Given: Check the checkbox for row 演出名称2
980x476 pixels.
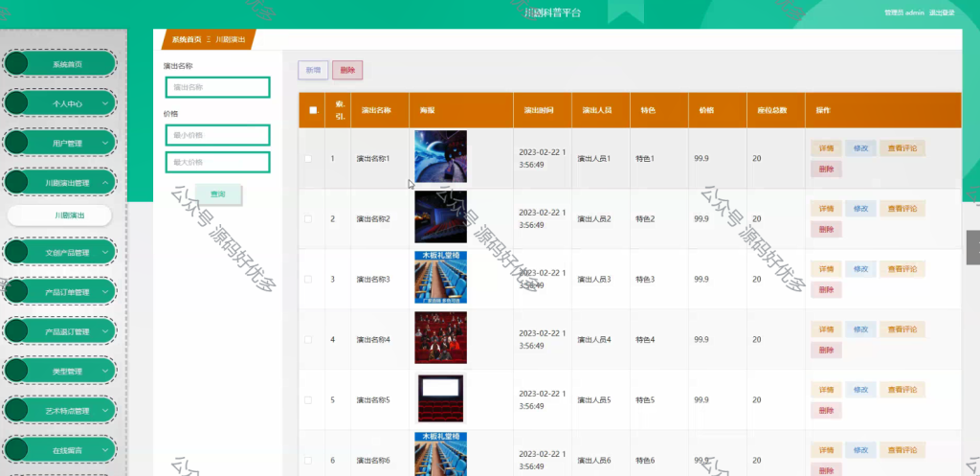Looking at the screenshot, I should [308, 219].
